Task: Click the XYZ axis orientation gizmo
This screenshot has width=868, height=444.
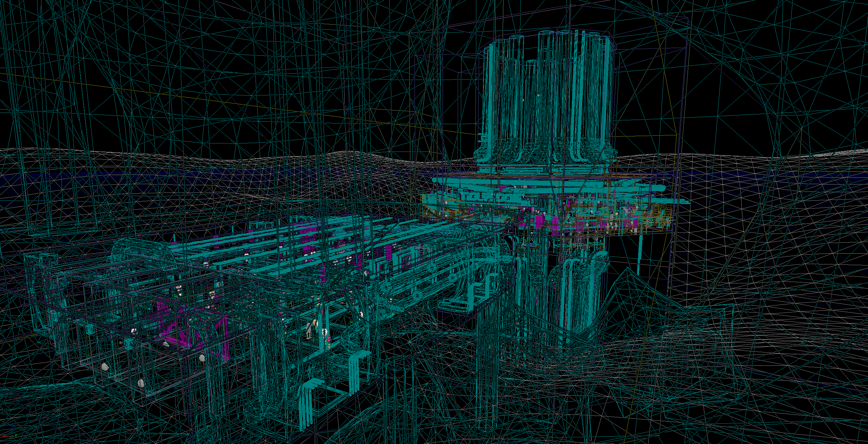Action: (x=9, y=432)
